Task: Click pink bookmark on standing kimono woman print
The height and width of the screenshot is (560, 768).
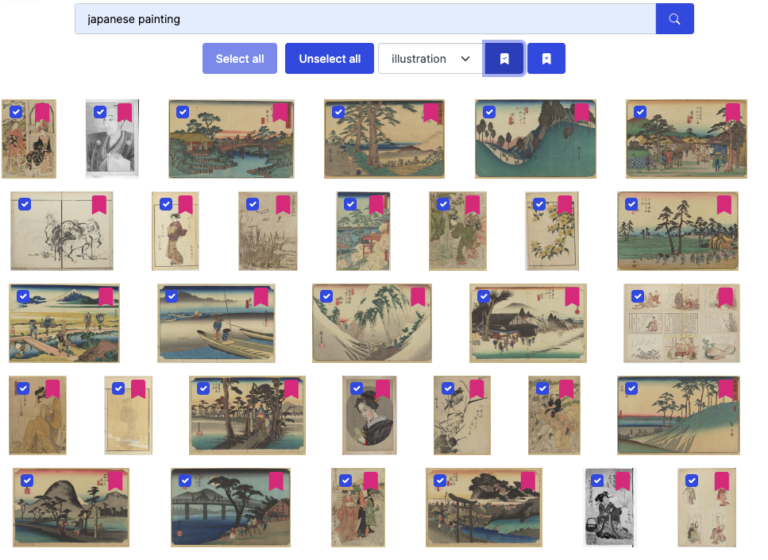Action: click(x=185, y=205)
